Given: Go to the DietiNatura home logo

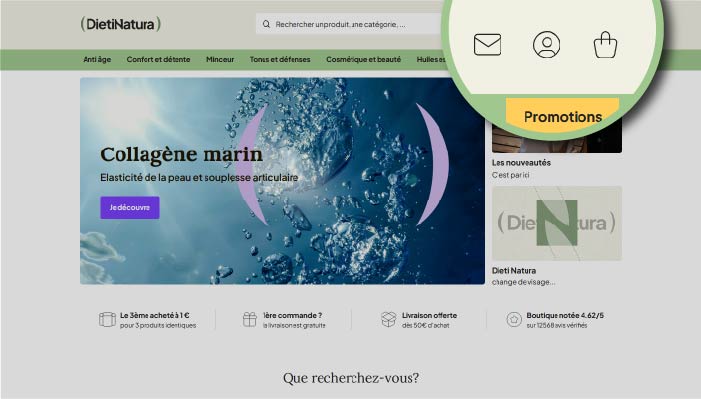Looking at the screenshot, I should pos(120,24).
